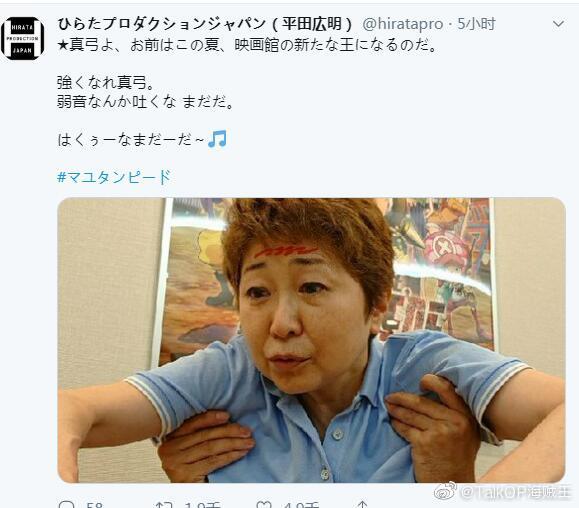
Task: Open the 4.9千 like count
Action: tap(300, 505)
